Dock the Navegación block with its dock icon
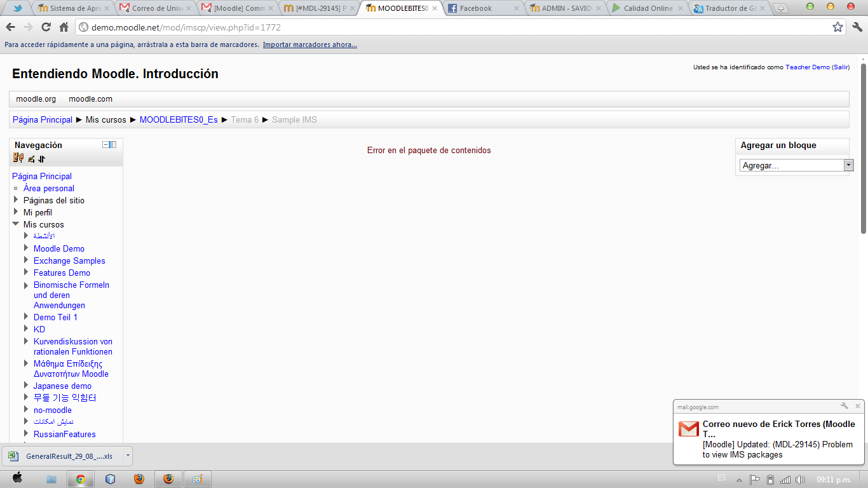This screenshot has height=488, width=868. click(x=113, y=145)
